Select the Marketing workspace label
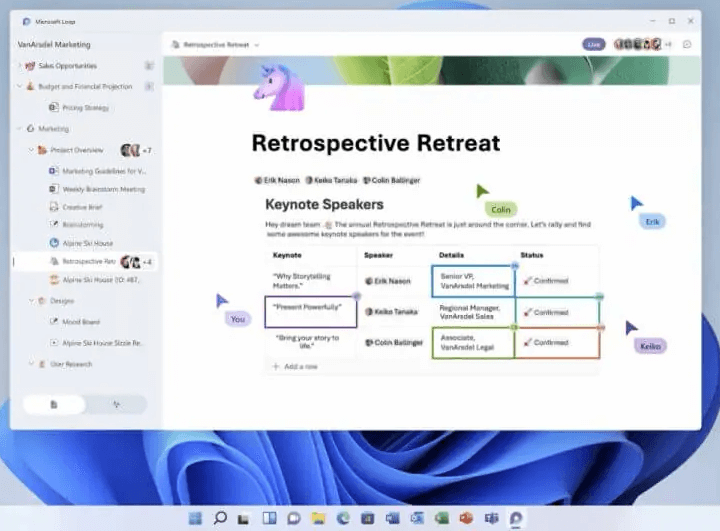Screen dimensions: 720x531 54,129
